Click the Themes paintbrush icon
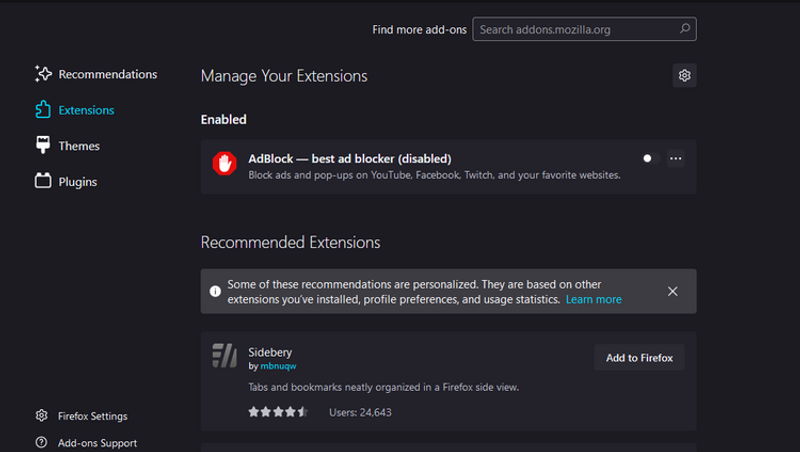 43,146
